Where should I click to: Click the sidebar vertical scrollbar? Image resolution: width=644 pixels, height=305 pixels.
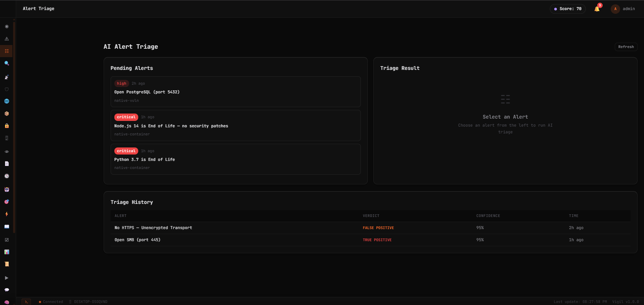14,128
